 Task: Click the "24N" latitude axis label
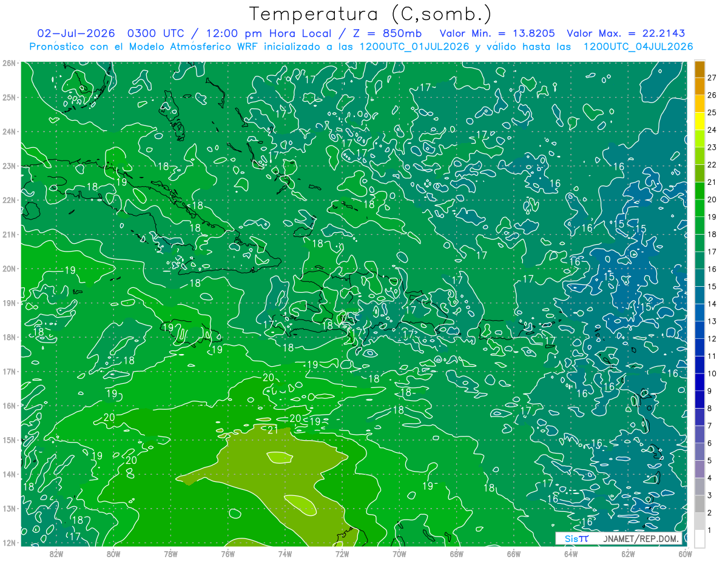pyautogui.click(x=9, y=132)
